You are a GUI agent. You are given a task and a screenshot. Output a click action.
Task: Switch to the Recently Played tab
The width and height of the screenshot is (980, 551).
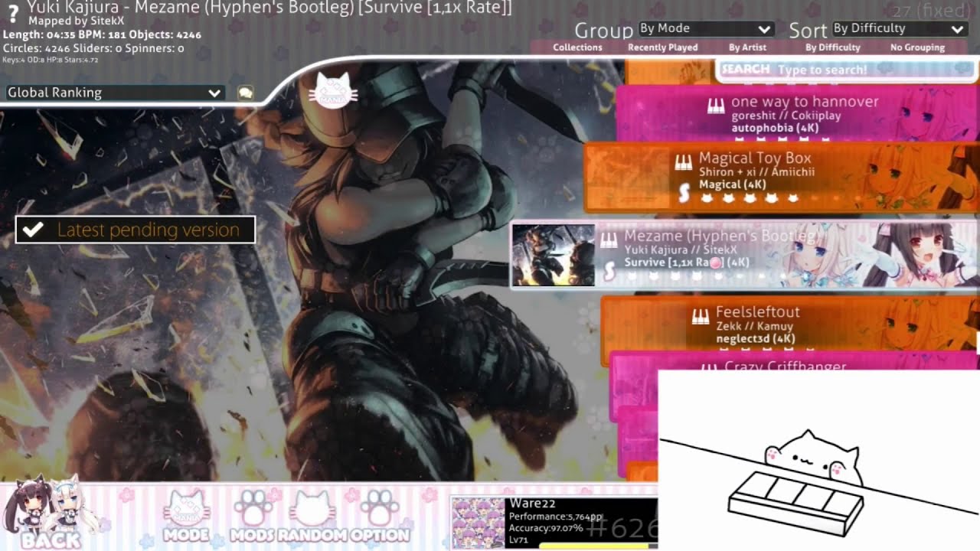(x=662, y=47)
